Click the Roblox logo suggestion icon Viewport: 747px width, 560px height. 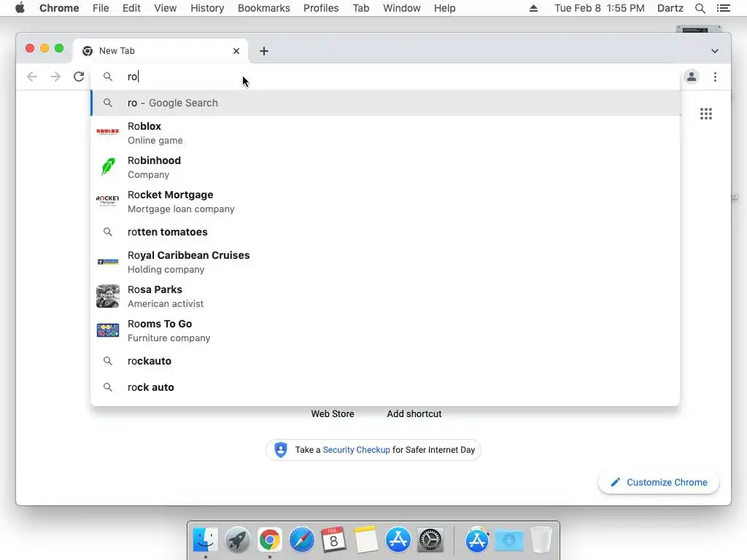coord(108,131)
